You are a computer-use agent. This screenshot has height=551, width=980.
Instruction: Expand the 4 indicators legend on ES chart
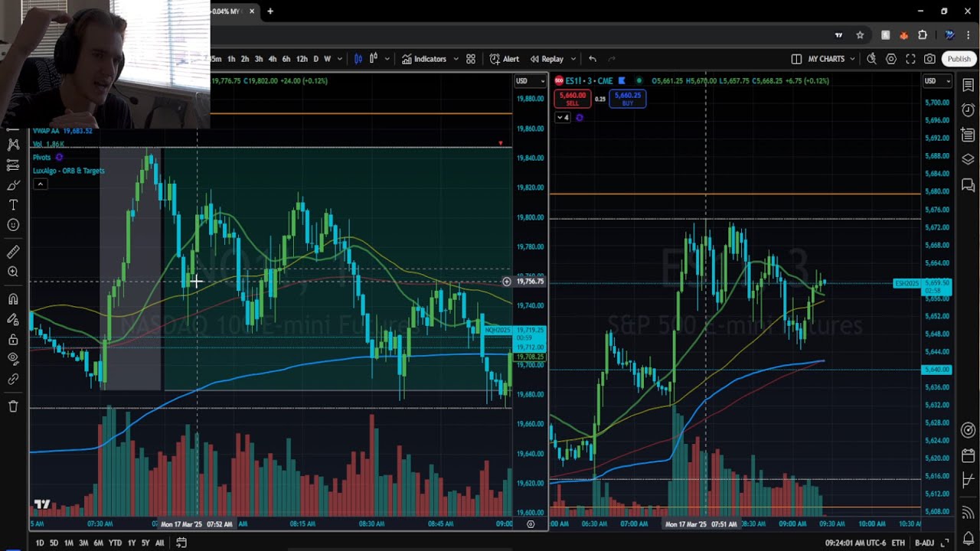click(x=563, y=117)
